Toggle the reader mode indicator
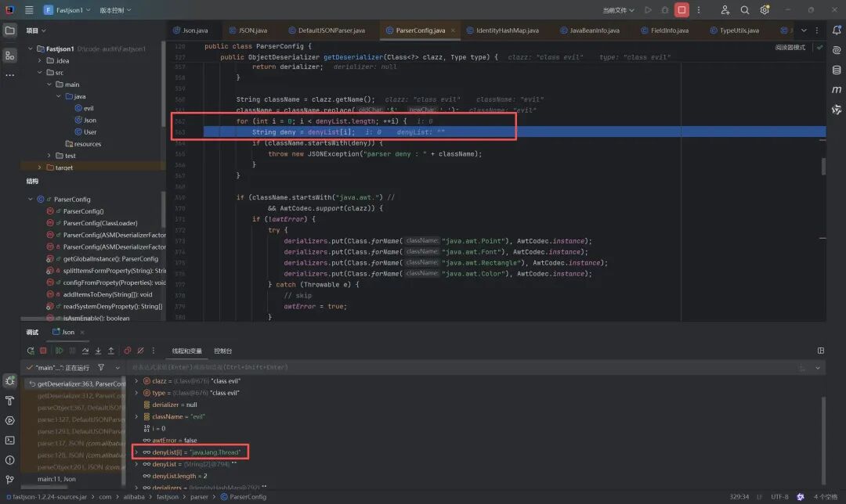Screen dimensions: 846x504 (x=790, y=48)
